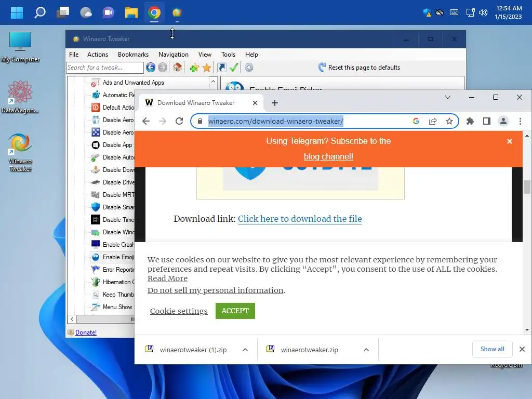Open the Widgets taskbar icon
The height and width of the screenshot is (399, 532).
(x=86, y=13)
